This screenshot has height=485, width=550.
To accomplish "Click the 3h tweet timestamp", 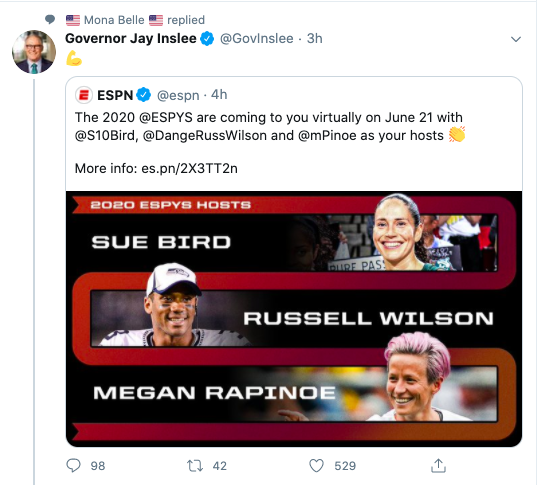I will click(x=315, y=39).
